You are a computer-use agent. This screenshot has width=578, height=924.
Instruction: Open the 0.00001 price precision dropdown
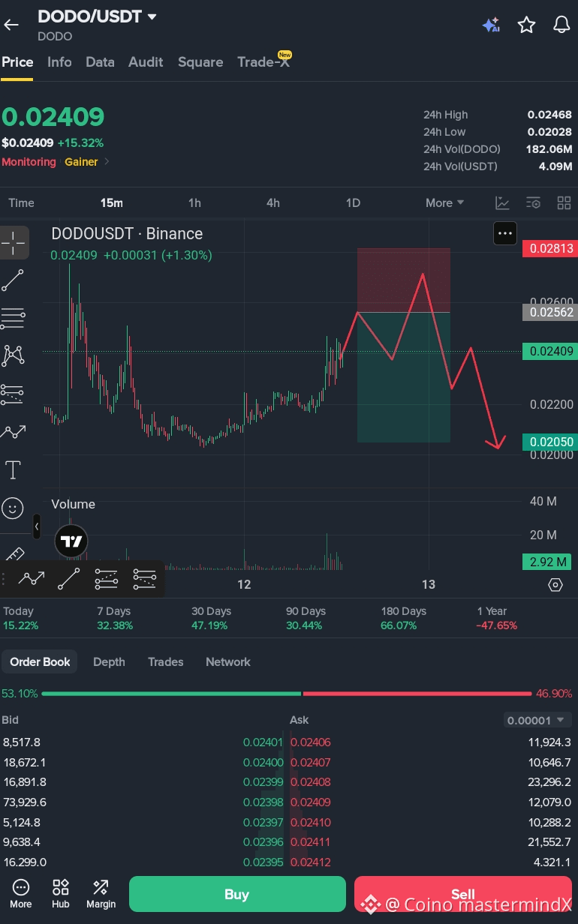537,720
